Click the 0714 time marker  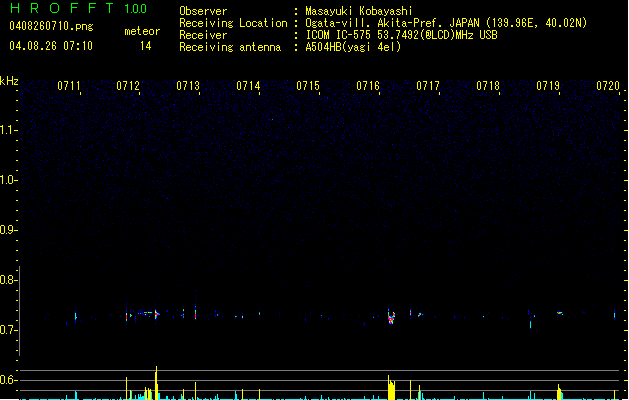point(248,86)
